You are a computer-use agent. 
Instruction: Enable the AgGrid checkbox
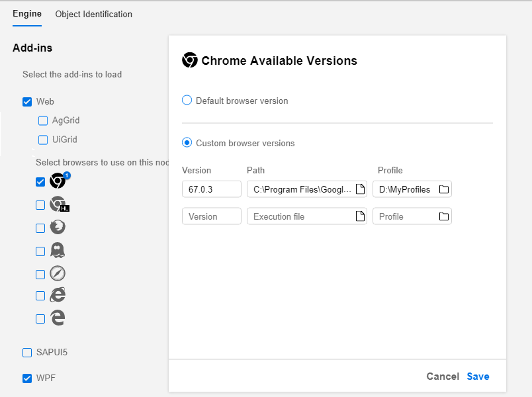(x=43, y=120)
